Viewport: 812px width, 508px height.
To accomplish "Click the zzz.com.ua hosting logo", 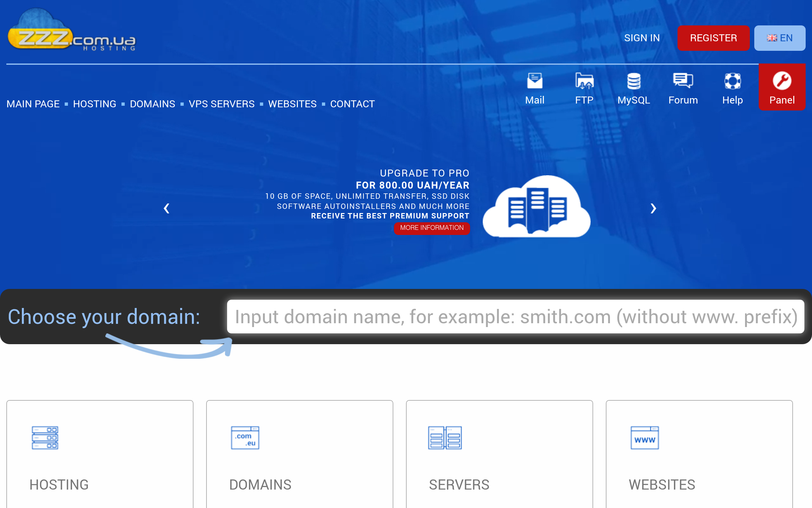I will click(x=71, y=30).
